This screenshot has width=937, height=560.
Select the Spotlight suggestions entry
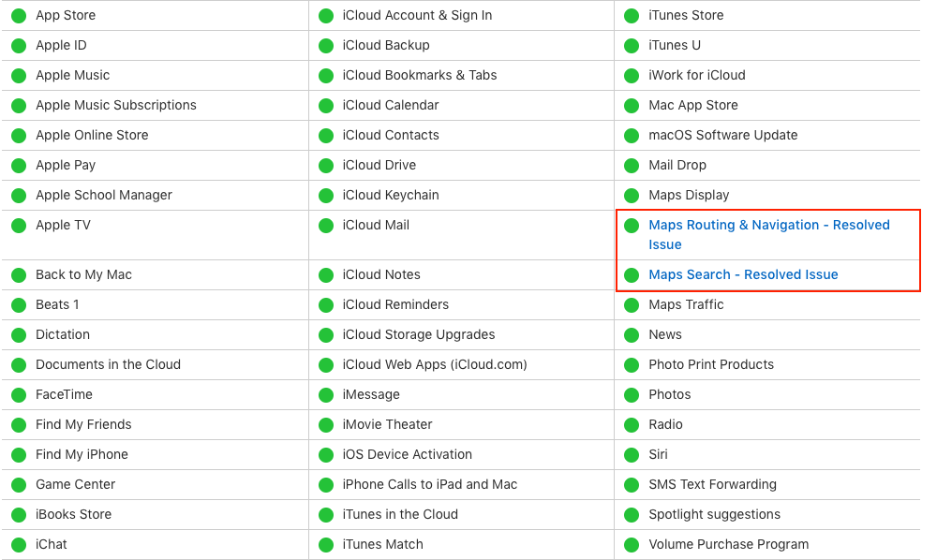click(715, 514)
